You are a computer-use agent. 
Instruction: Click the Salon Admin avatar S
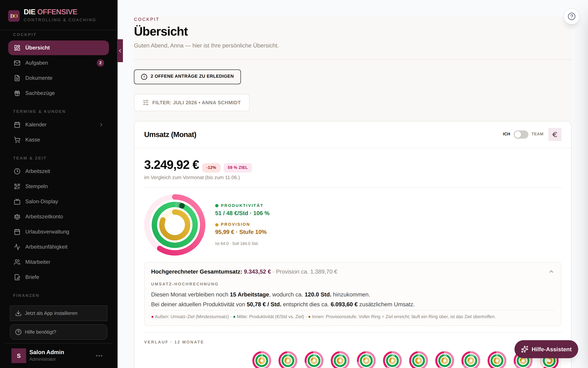[x=19, y=356]
